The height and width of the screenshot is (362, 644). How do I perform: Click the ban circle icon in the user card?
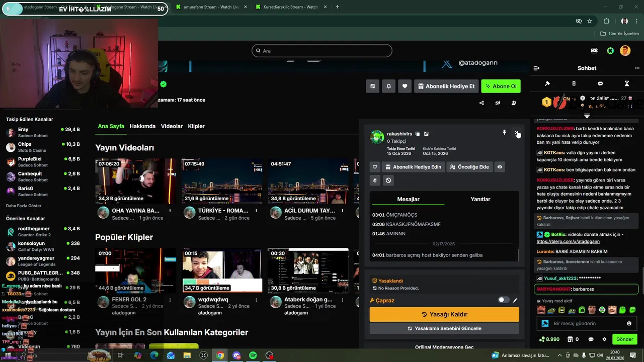click(x=388, y=180)
